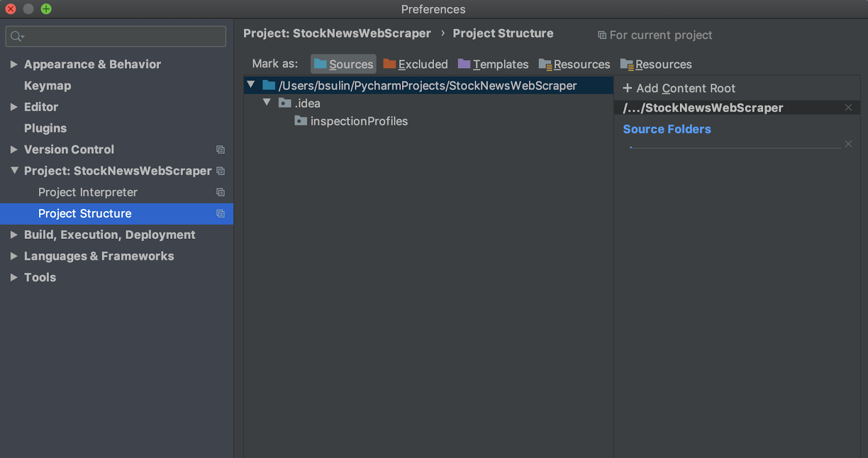
Task: Click the project-level icon beside Project Structure
Action: (220, 214)
